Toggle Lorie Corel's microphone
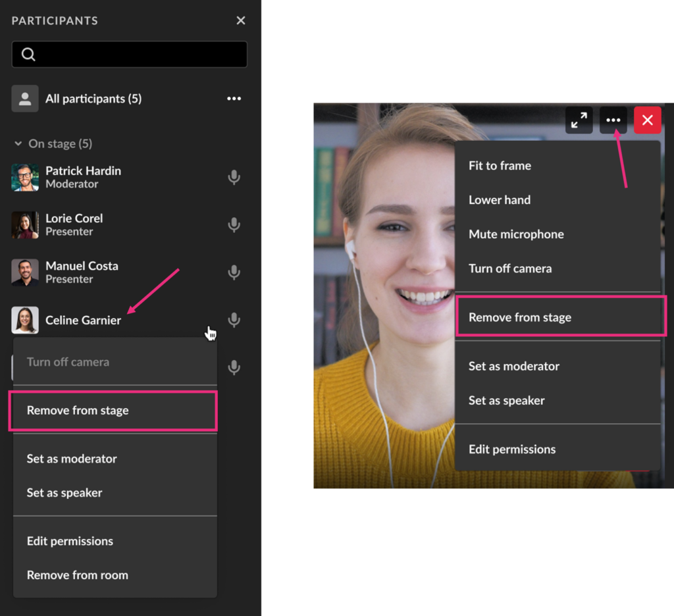Viewport: 674px width, 616px height. (234, 225)
